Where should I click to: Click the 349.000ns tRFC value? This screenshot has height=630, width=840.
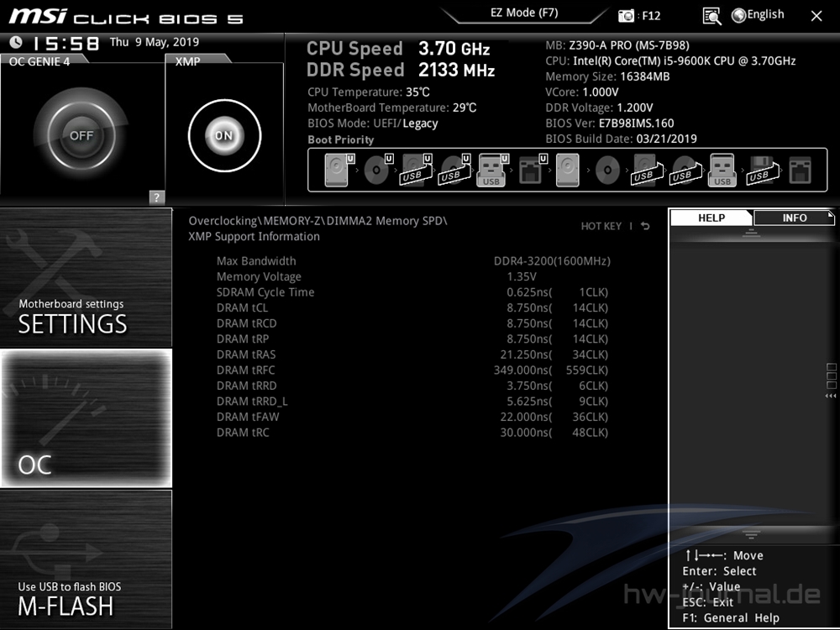pyautogui.click(x=522, y=370)
